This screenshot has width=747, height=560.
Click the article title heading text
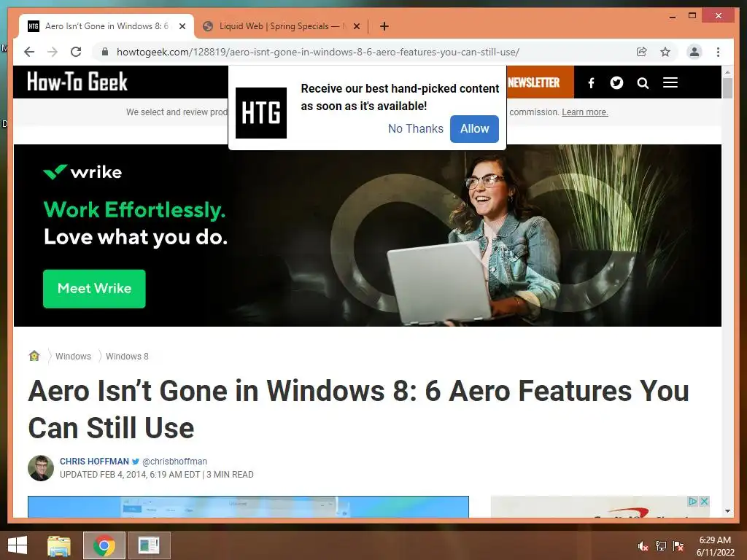[x=358, y=410]
